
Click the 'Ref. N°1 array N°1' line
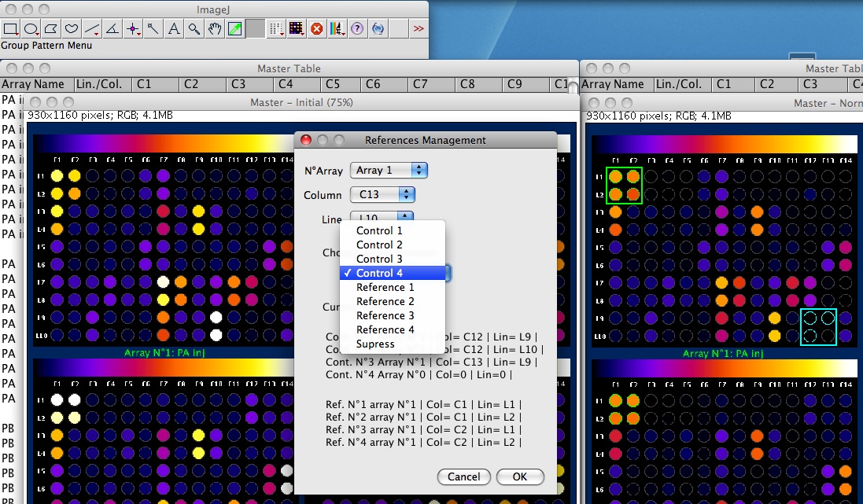point(423,404)
